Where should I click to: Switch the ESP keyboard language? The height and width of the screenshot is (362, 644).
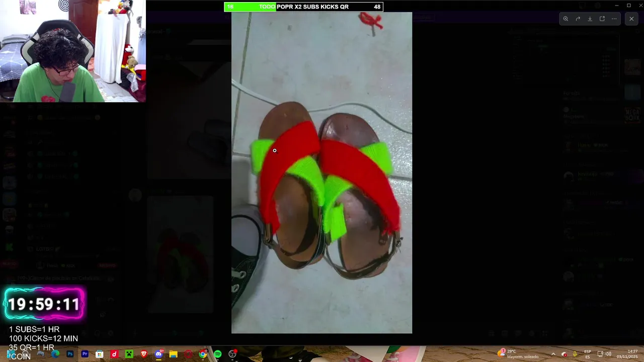(x=588, y=354)
